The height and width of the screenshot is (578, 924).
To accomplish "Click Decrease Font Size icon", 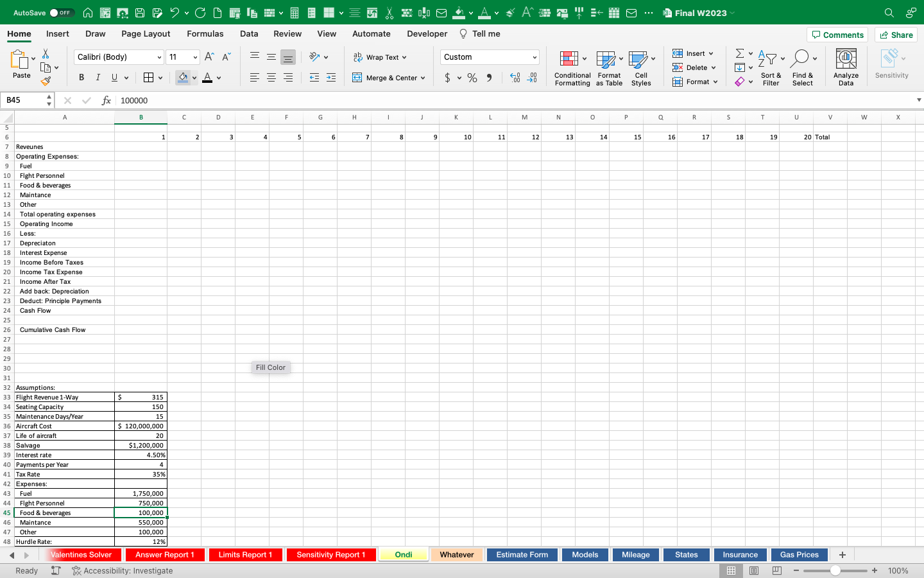I will coord(226,57).
